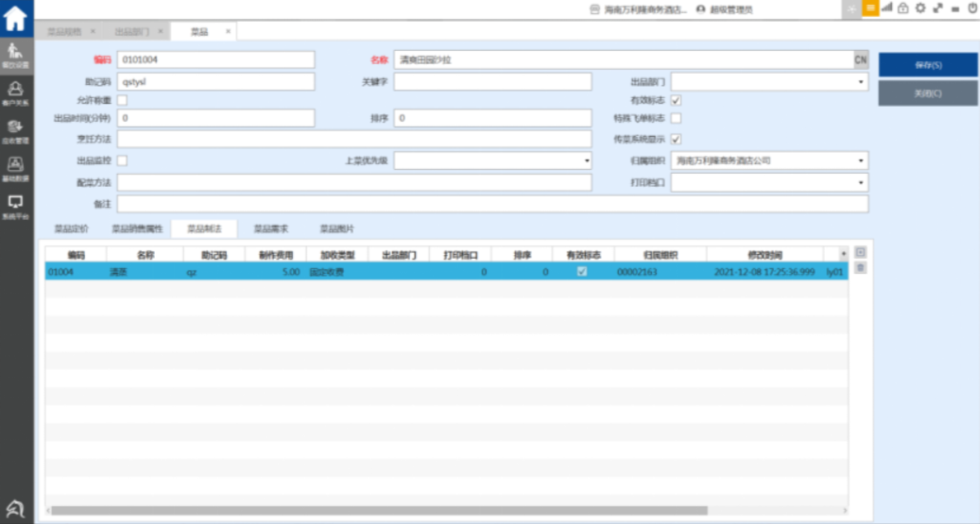Screen dimensions: 980x524
Task: Uncheck the 有效标志 checkbox in the form
Action: [x=677, y=100]
